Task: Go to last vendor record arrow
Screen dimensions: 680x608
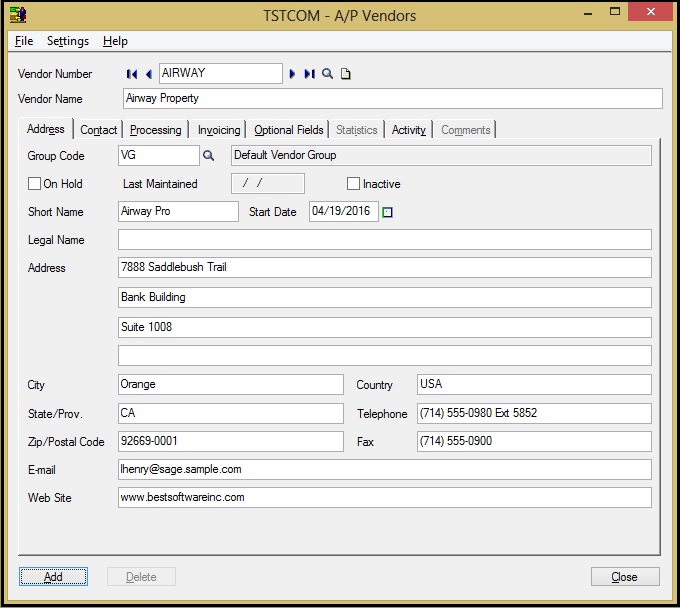Action: click(x=309, y=74)
